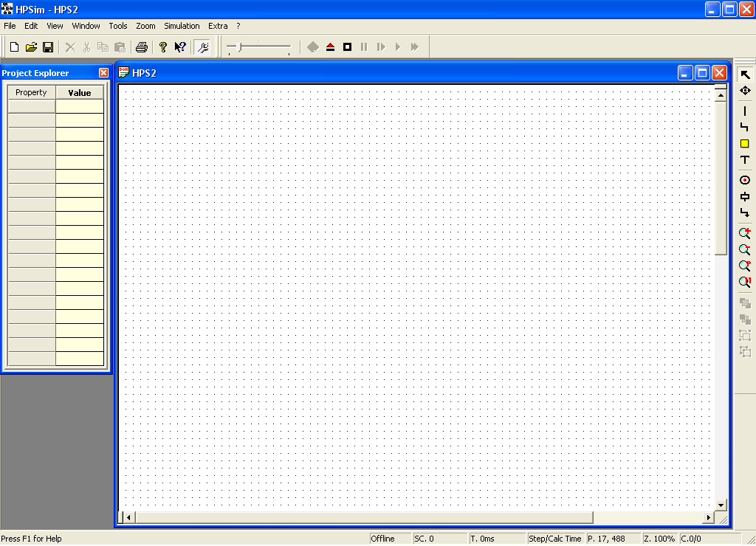Viewport: 756px width, 546px height.
Task: Click the zoom out magnifier icon
Action: 745,249
